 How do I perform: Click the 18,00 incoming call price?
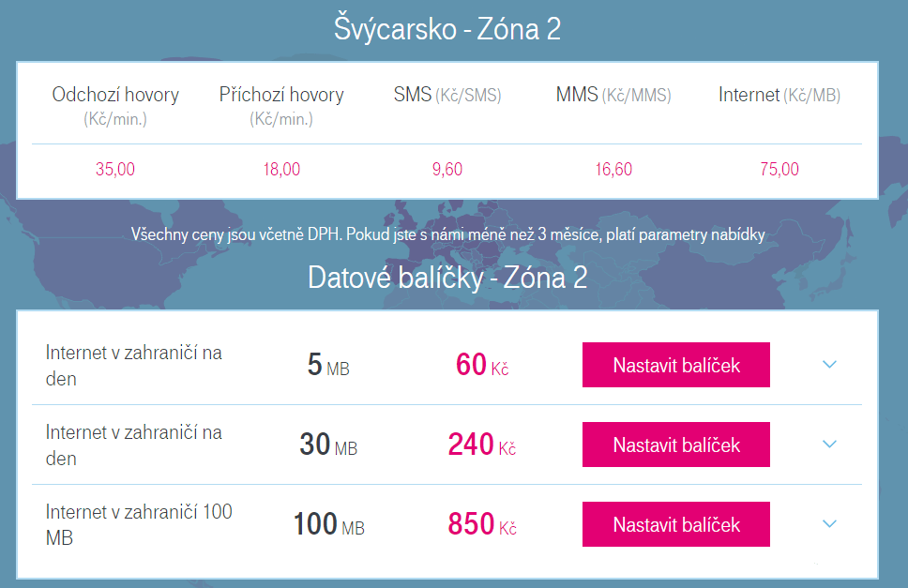tap(281, 169)
